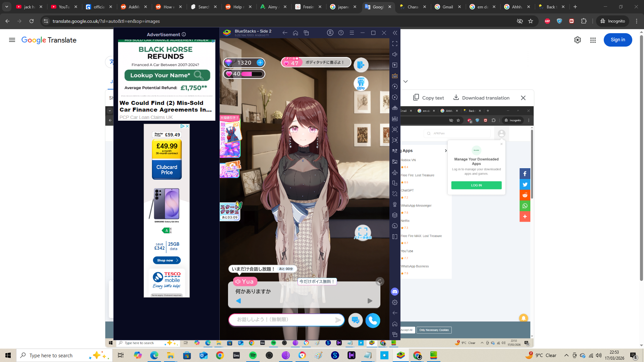Screen dimensions: 644x362
Task: Advance dialogue with grey right arrow
Action: pos(370,301)
